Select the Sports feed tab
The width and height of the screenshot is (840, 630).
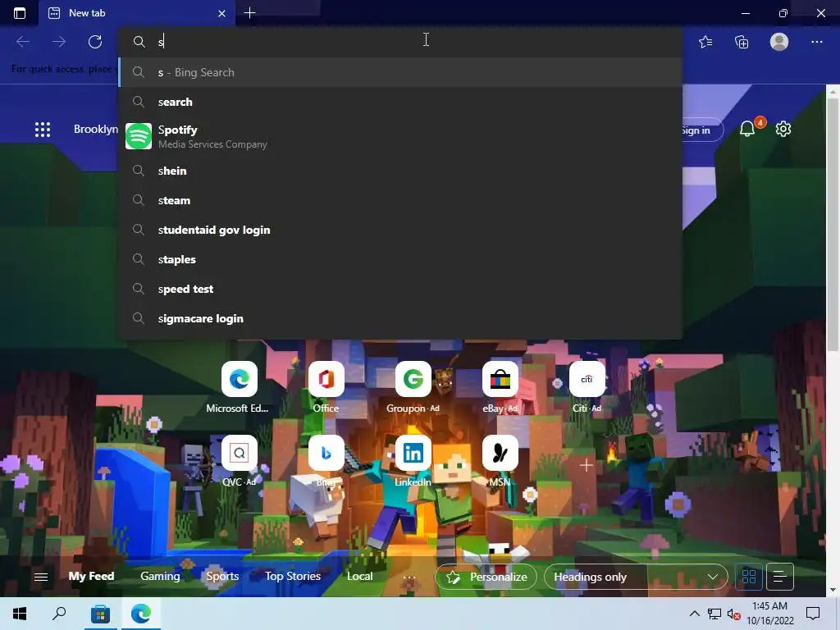pos(222,577)
